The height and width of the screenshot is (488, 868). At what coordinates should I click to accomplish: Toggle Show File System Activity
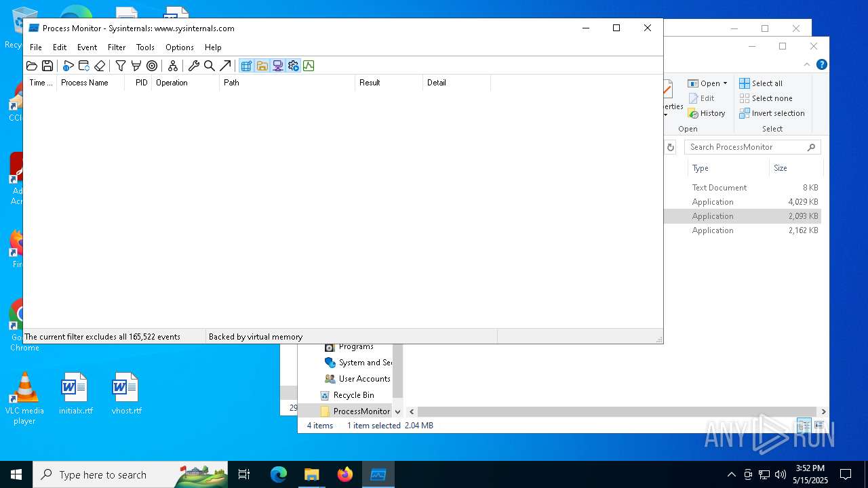(x=262, y=66)
